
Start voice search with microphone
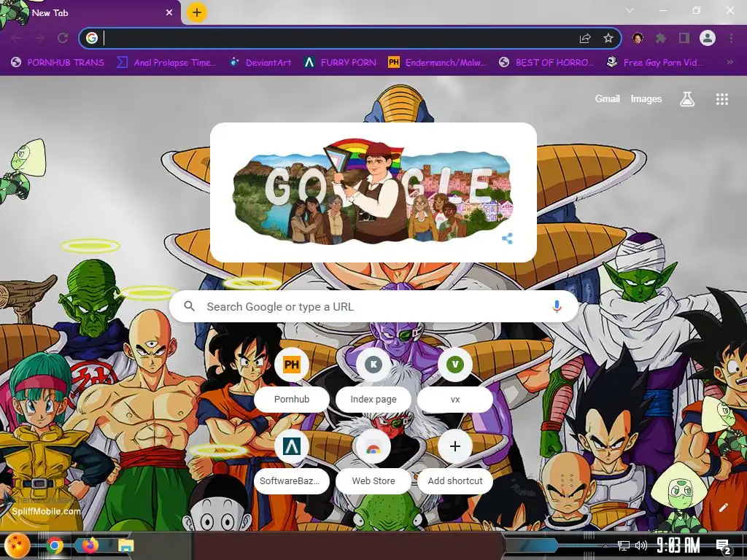point(557,307)
